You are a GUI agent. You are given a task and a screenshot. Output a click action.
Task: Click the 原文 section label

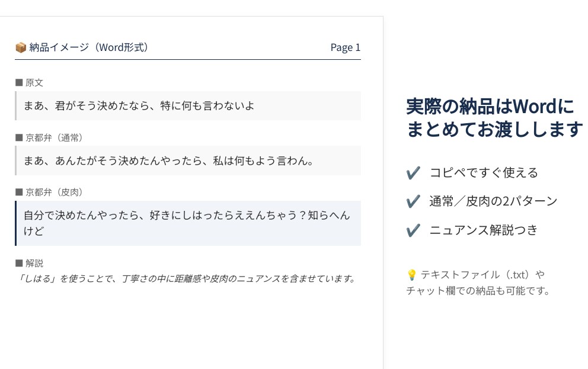tap(34, 82)
